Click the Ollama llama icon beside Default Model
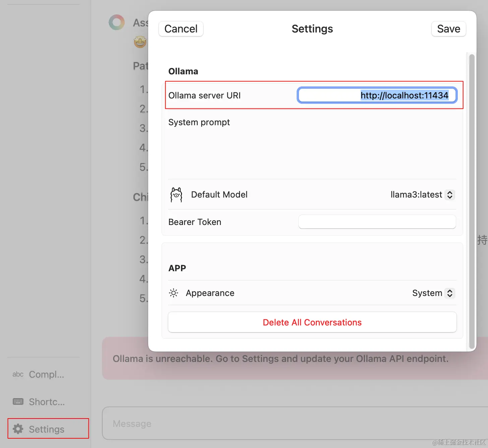The image size is (488, 448). (176, 195)
